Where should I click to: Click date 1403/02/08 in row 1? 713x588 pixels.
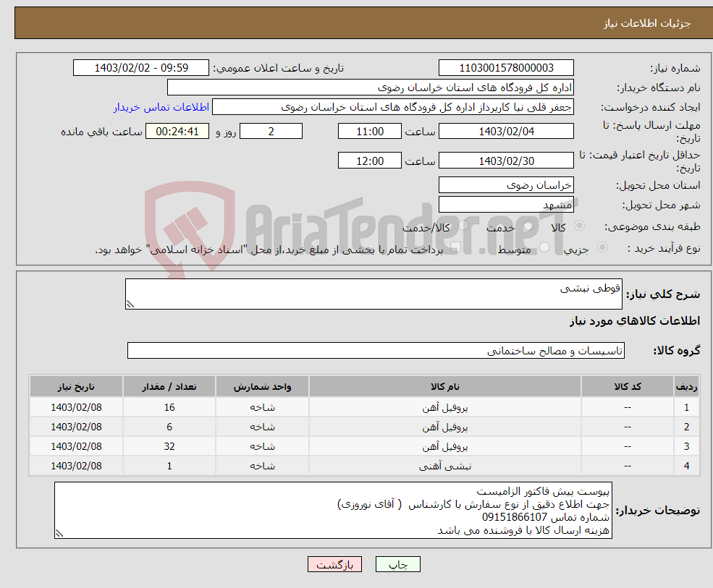click(76, 408)
